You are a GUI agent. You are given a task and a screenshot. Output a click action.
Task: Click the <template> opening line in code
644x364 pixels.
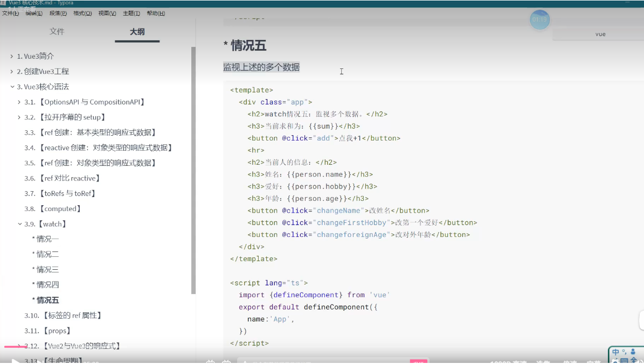pos(251,90)
